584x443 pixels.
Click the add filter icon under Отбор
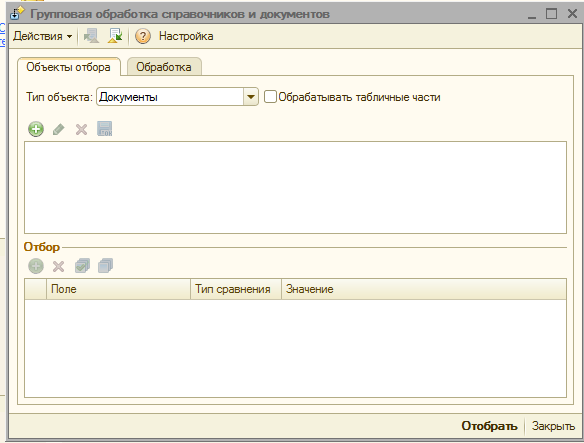tap(36, 266)
